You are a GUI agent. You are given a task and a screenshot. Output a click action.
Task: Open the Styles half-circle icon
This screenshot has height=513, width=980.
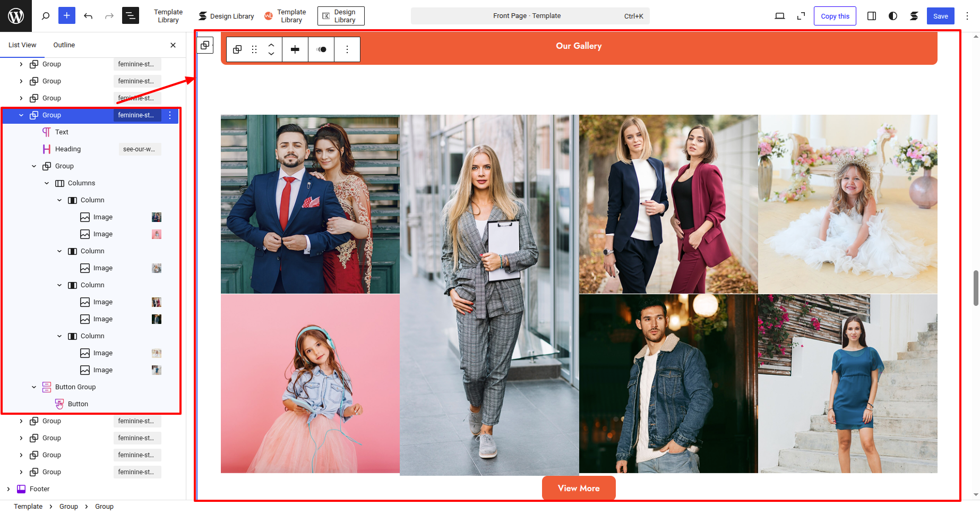pos(893,16)
